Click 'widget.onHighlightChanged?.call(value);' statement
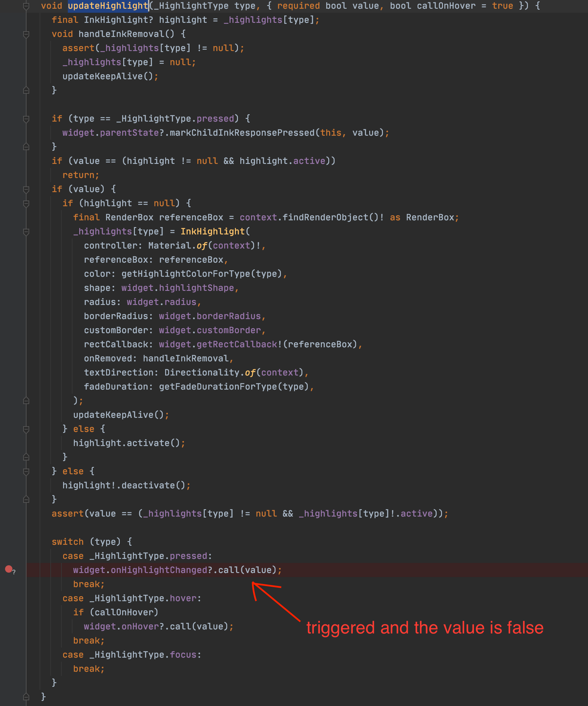This screenshot has width=588, height=706. pos(178,570)
